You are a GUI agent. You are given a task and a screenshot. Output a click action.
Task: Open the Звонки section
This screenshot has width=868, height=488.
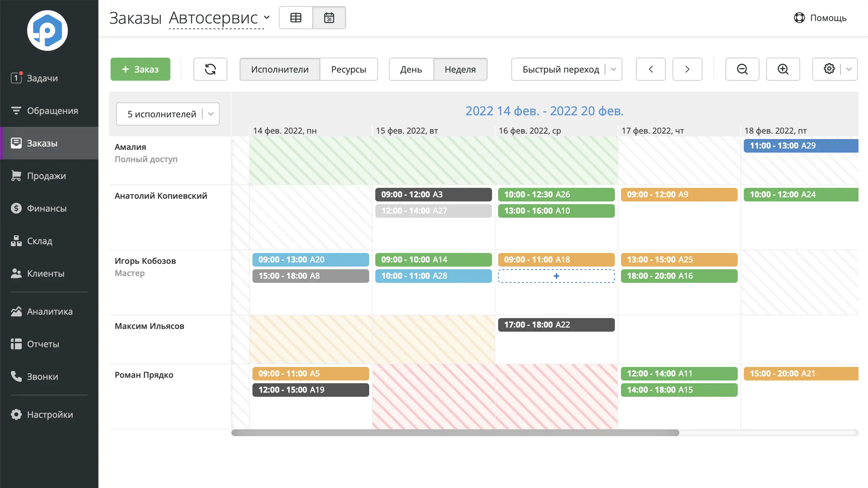49,376
